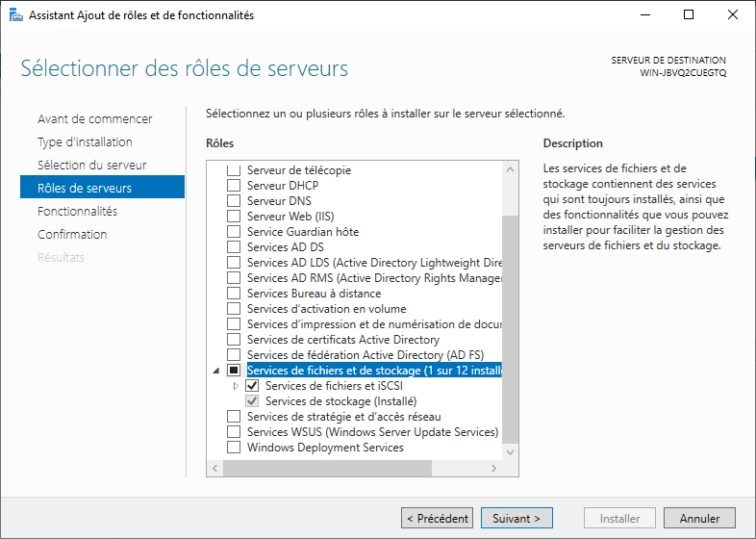Screen dimensions: 756x539
Task: Click the Suivant button
Action: (x=517, y=518)
